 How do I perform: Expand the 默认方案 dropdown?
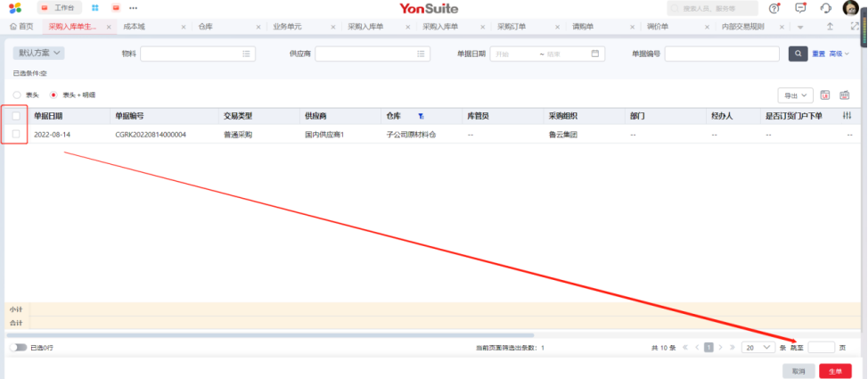[38, 54]
